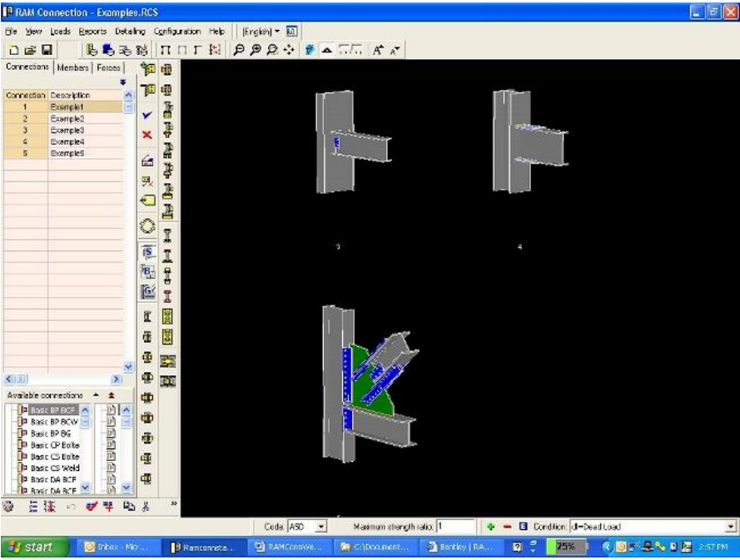The image size is (740, 560).
Task: Select the gusset brace connection 3D model
Action: tap(370, 383)
